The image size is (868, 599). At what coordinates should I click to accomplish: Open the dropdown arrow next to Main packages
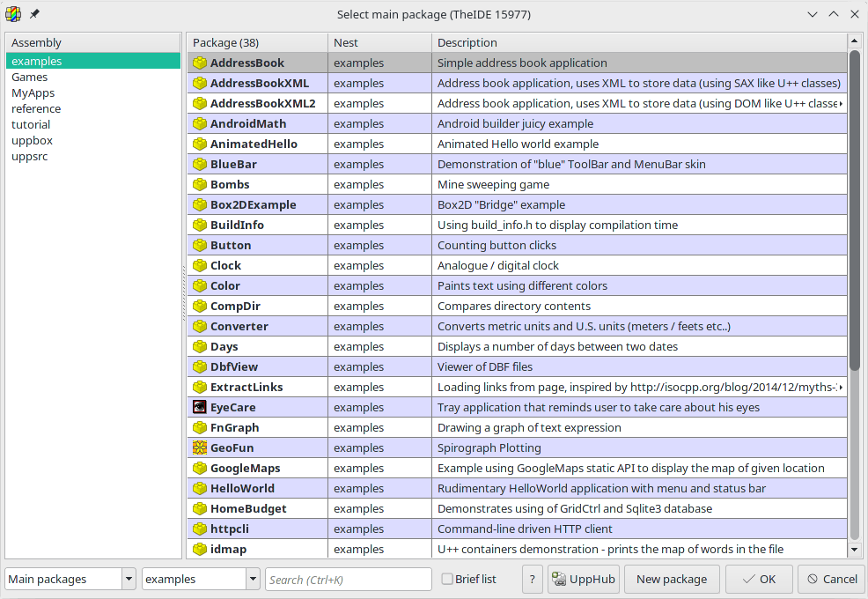click(x=129, y=579)
